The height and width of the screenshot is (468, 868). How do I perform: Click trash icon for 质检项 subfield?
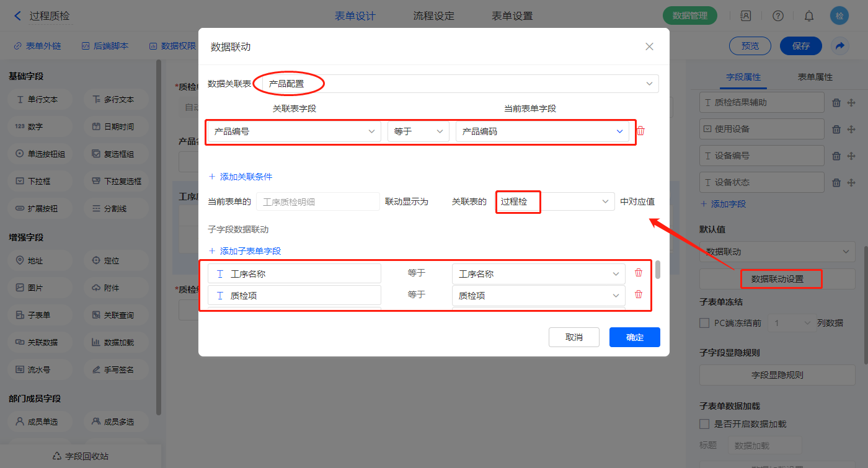pyautogui.click(x=638, y=294)
